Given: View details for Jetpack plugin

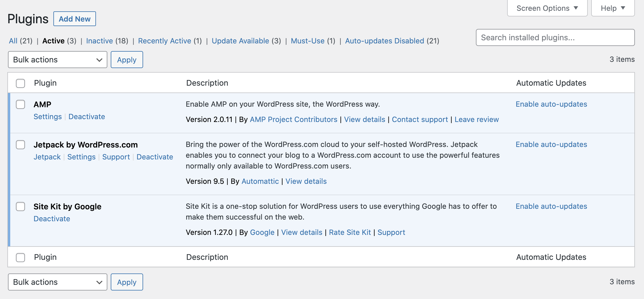Looking at the screenshot, I should 306,181.
